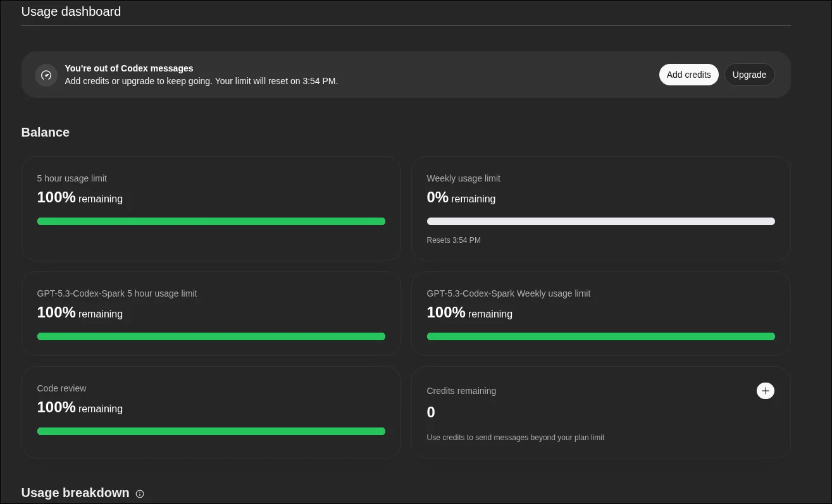Click the "Use credits to send messages" note
Image resolution: width=832 pixels, height=504 pixels.
(x=515, y=438)
